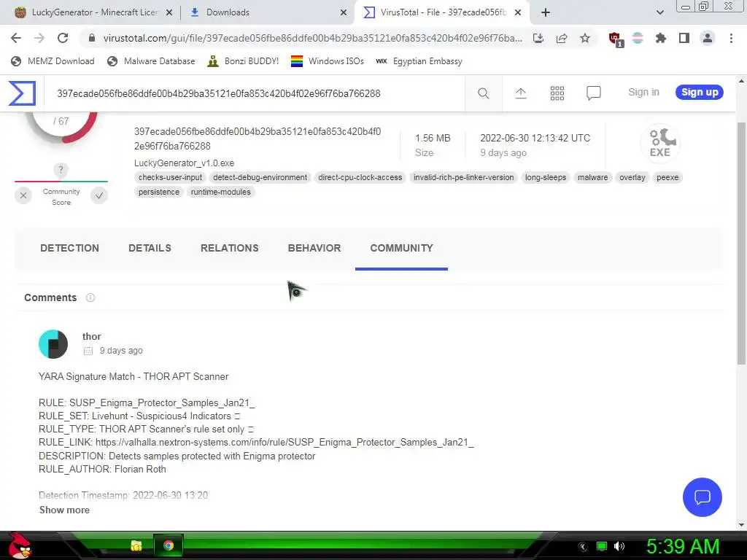This screenshot has width=747, height=560.
Task: Open the Egyptian Embassy bookmark
Action: tap(419, 61)
